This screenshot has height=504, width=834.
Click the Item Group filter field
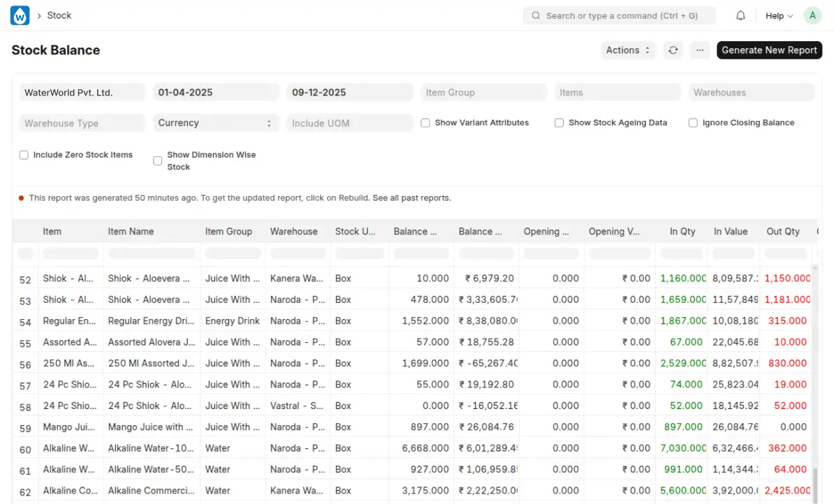[x=483, y=92]
